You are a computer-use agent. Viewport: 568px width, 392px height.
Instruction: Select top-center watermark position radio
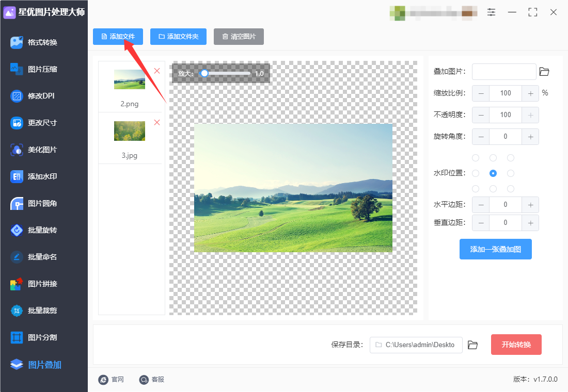click(493, 158)
